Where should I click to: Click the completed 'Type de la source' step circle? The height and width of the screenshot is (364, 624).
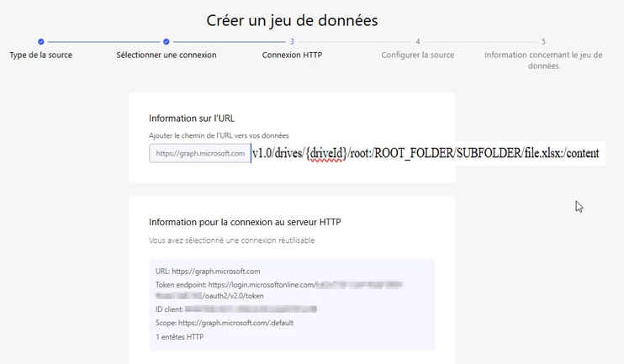[x=41, y=41]
